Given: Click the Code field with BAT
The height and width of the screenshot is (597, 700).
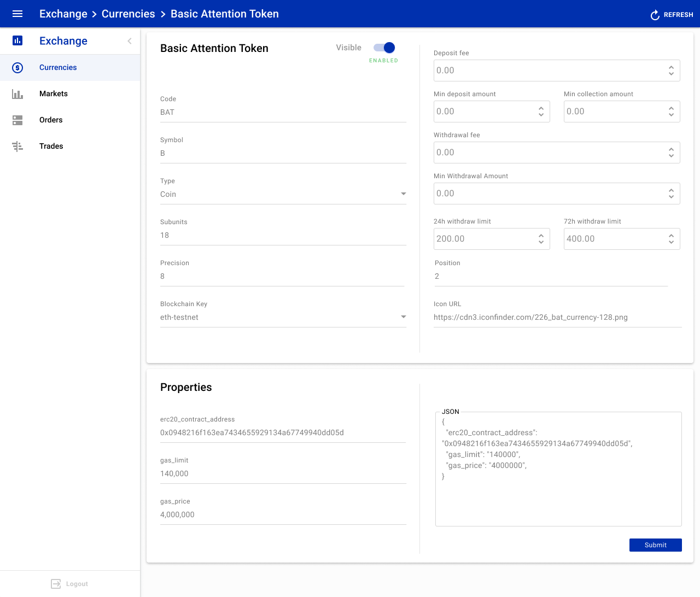Looking at the screenshot, I should (x=283, y=113).
